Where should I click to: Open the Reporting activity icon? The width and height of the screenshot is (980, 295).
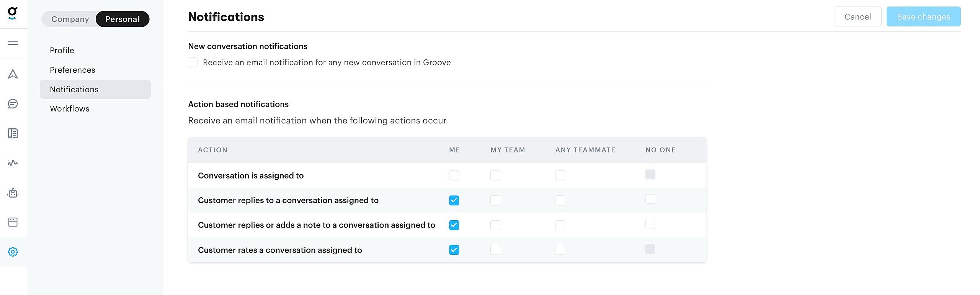13,163
